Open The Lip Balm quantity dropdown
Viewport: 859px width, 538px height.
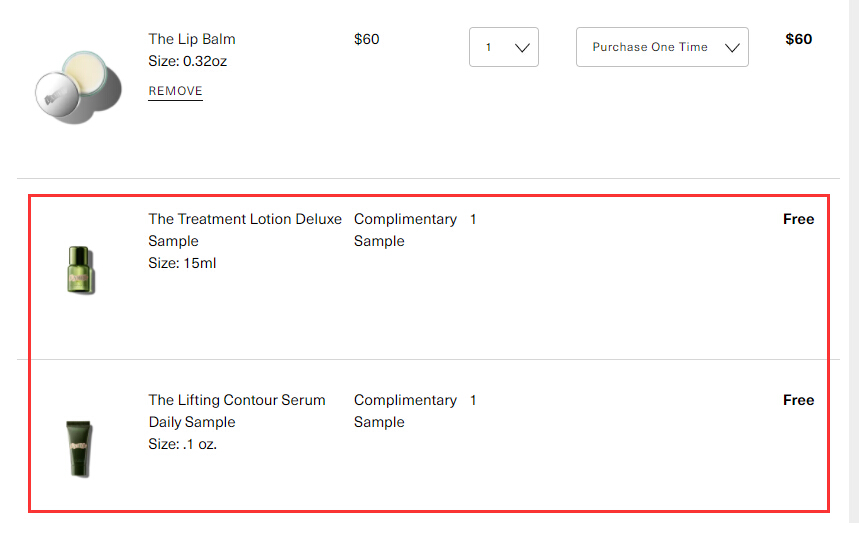point(503,47)
